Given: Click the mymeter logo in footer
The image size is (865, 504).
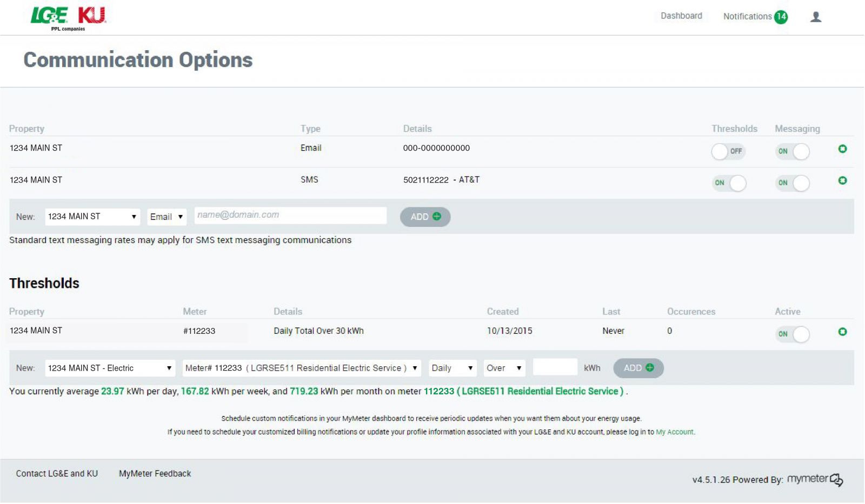Looking at the screenshot, I should click(x=815, y=479).
